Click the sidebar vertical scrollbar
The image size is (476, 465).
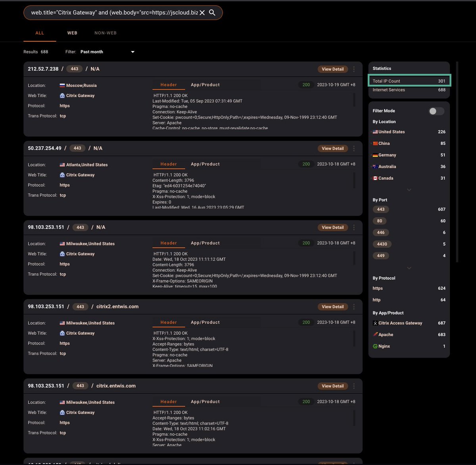click(457, 162)
